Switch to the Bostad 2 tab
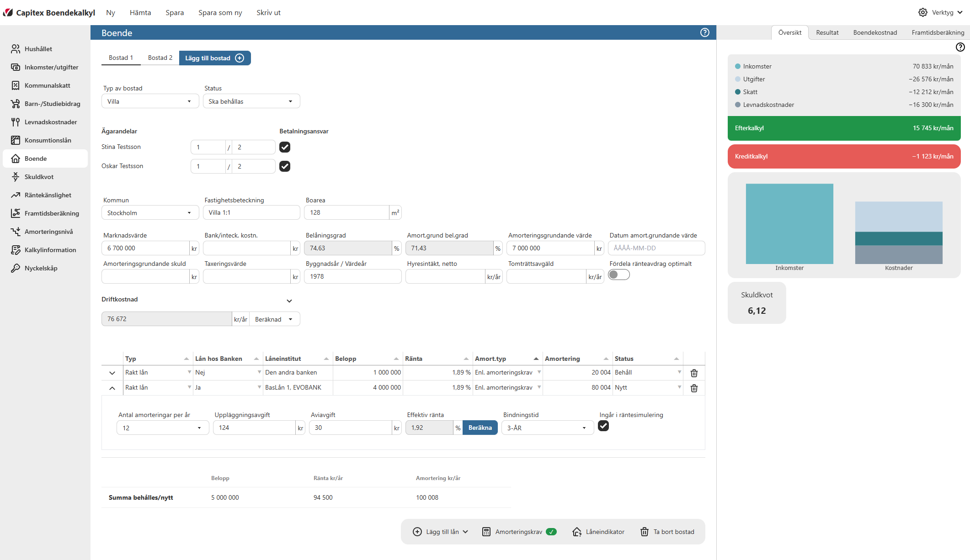This screenshot has width=970, height=560. [x=160, y=58]
